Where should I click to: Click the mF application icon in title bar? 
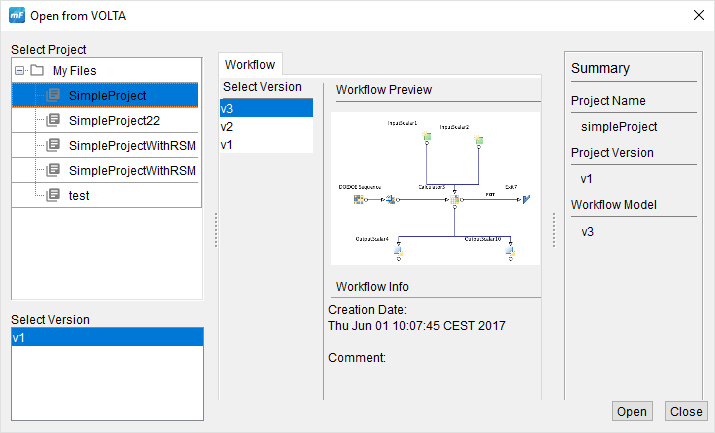[17, 15]
